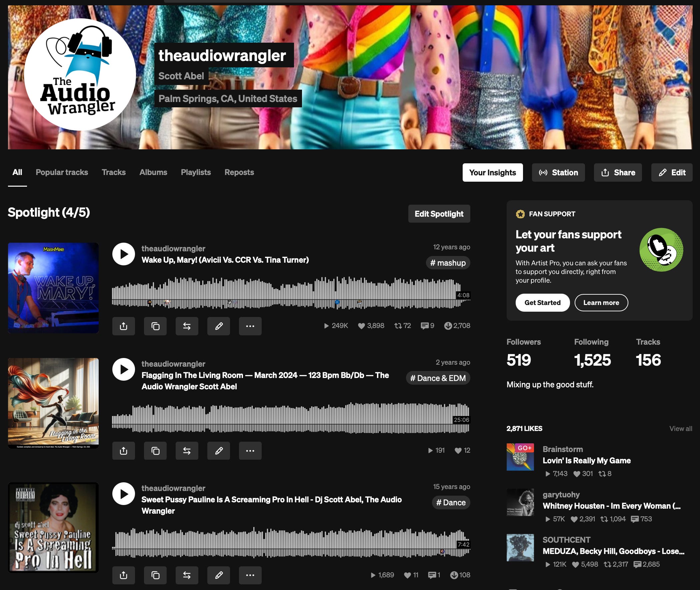Click copy icon under Flagging In The Living Room
This screenshot has height=590, width=700.
(155, 451)
